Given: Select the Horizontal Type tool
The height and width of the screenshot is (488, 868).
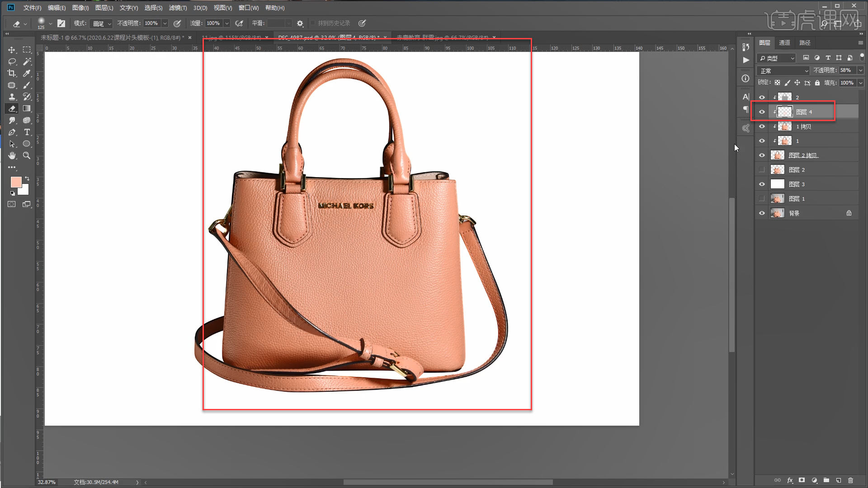Looking at the screenshot, I should pos(27,132).
